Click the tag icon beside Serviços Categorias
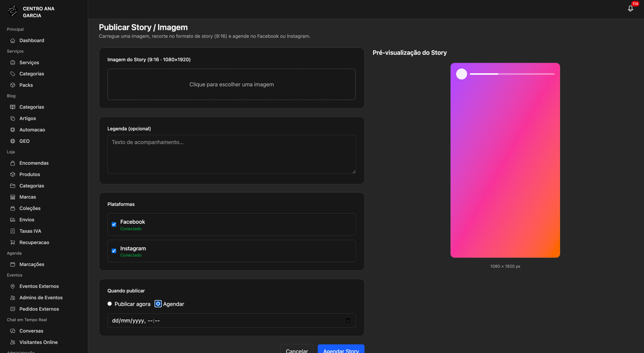Image resolution: width=644 pixels, height=353 pixels. click(x=13, y=74)
